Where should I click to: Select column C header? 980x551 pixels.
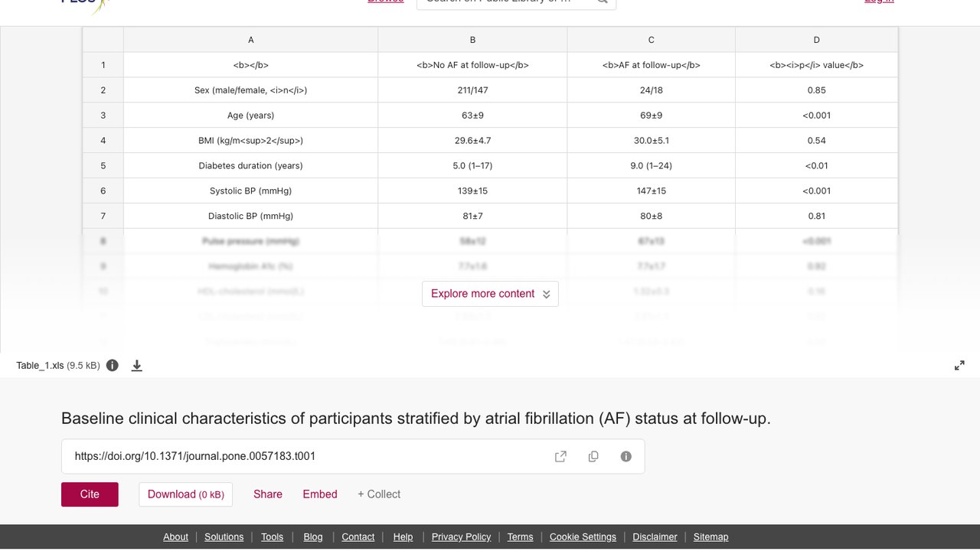click(652, 40)
